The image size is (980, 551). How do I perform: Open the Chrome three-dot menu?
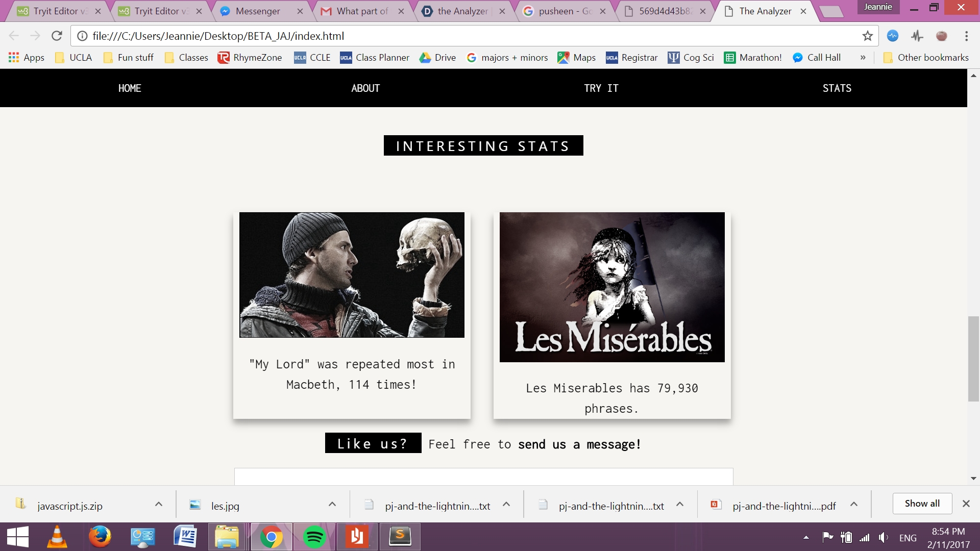click(x=966, y=36)
